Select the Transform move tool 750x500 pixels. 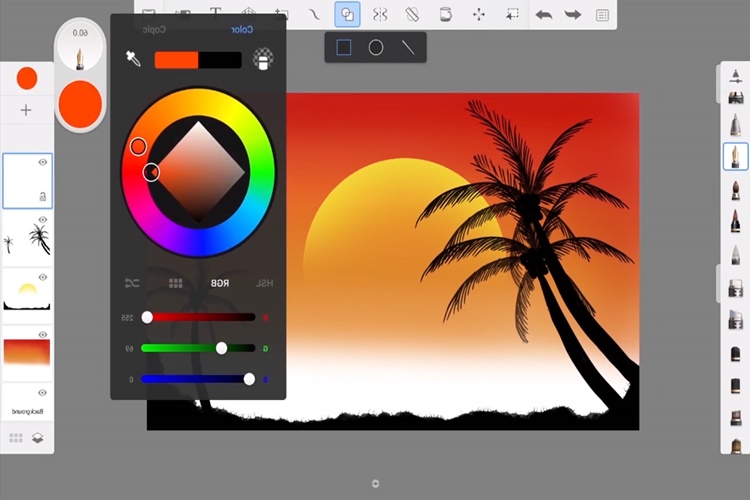click(x=478, y=15)
